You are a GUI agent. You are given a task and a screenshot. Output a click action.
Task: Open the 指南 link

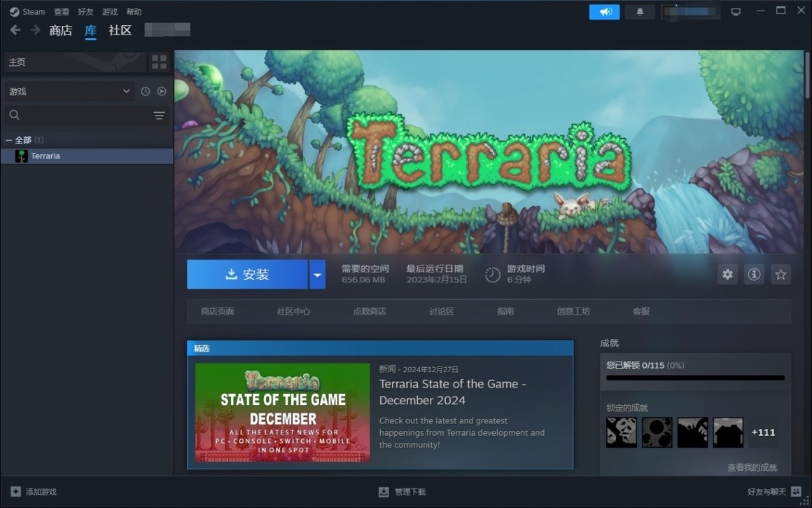(x=505, y=312)
